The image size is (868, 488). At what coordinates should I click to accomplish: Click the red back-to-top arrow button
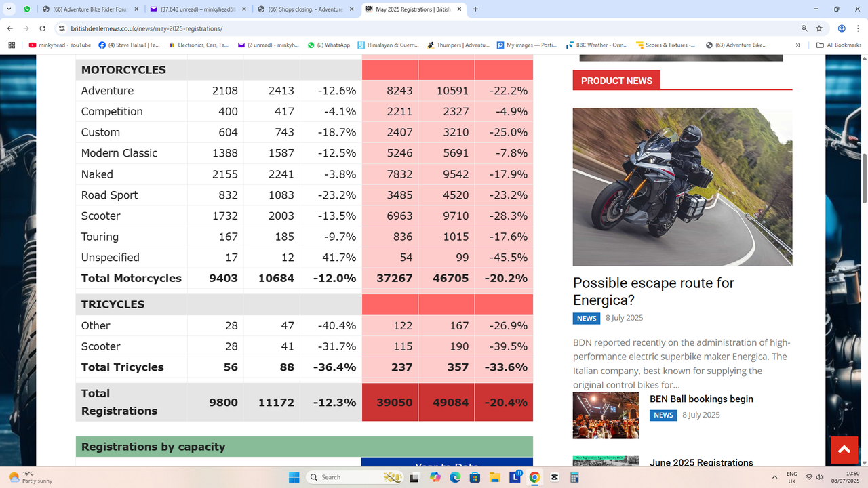844,450
